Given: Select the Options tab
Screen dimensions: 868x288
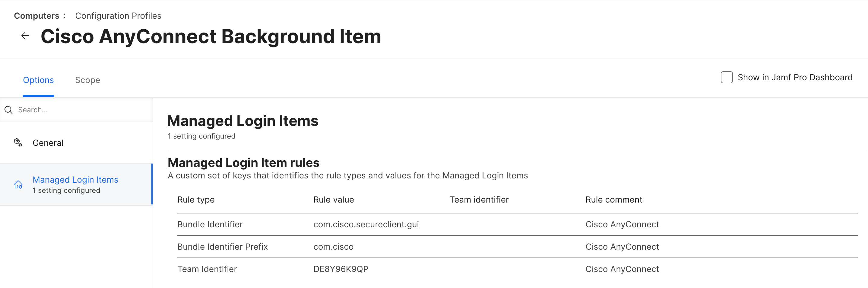Looking at the screenshot, I should point(38,80).
